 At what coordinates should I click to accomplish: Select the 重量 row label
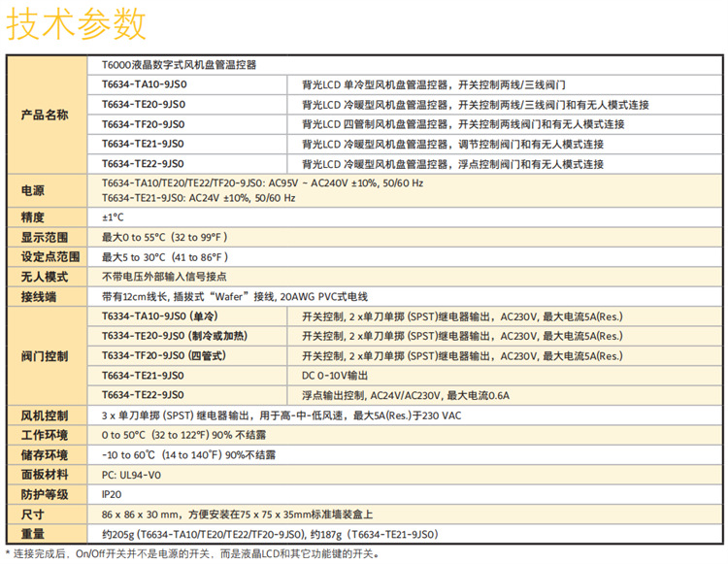pyautogui.click(x=32, y=534)
